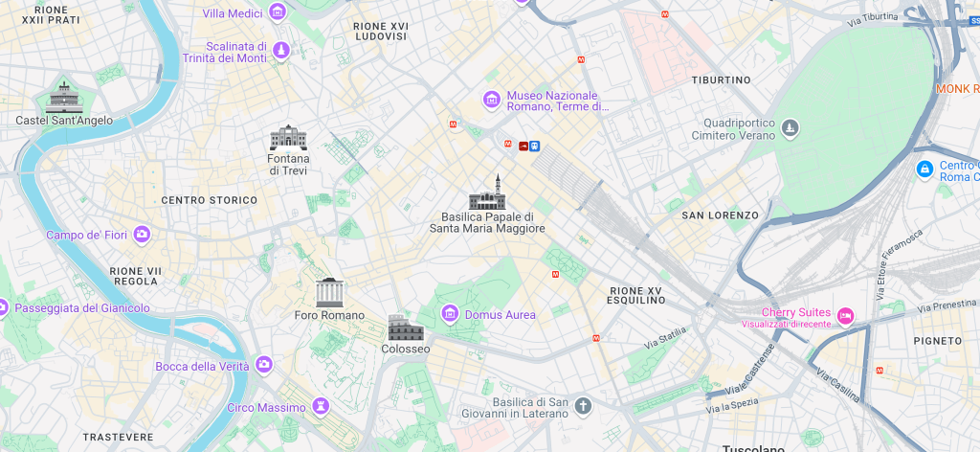This screenshot has width=980, height=452.
Task: Select the Circo Massimo purple pin
Action: coord(322,406)
